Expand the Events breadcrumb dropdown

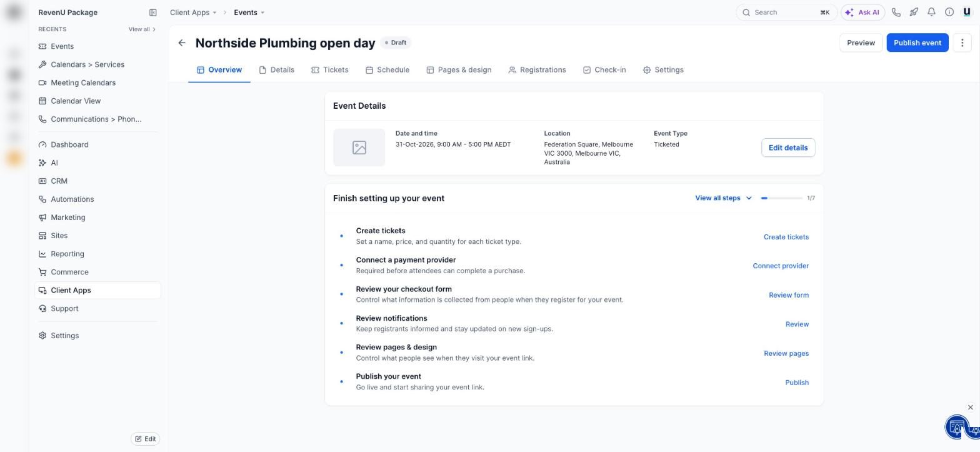[249, 13]
